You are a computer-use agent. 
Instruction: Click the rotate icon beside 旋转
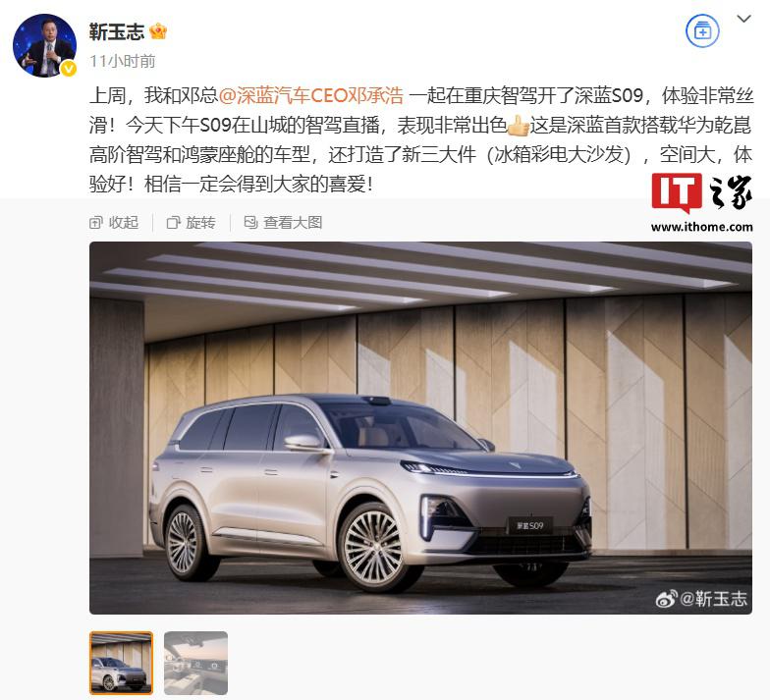[173, 223]
